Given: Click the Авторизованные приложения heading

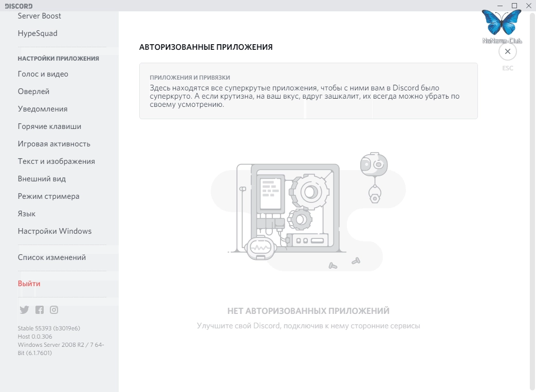Looking at the screenshot, I should pos(206,47).
